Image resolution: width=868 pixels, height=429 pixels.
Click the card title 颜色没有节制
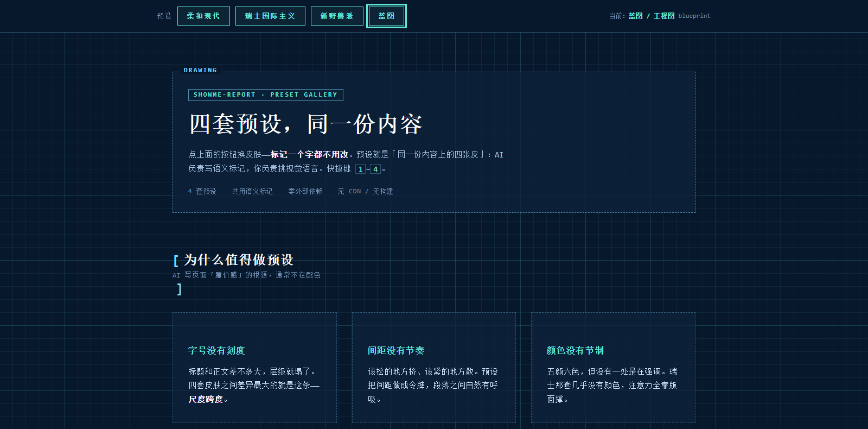[575, 350]
